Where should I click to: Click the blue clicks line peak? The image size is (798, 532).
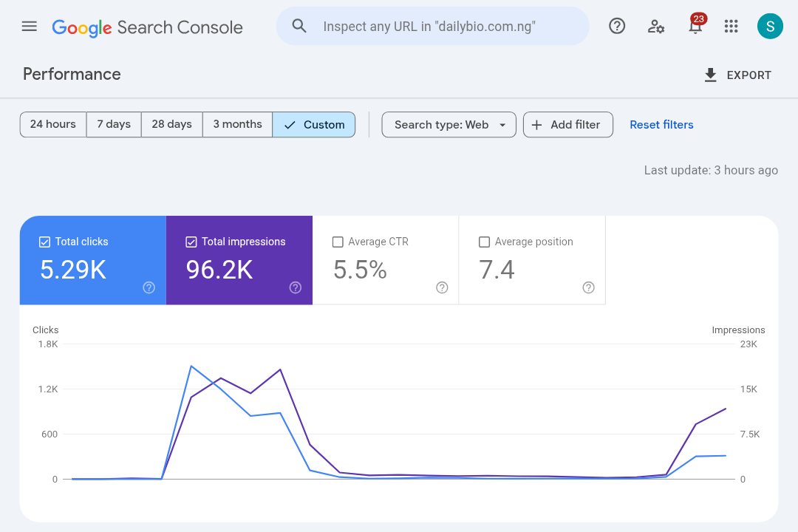(191, 366)
